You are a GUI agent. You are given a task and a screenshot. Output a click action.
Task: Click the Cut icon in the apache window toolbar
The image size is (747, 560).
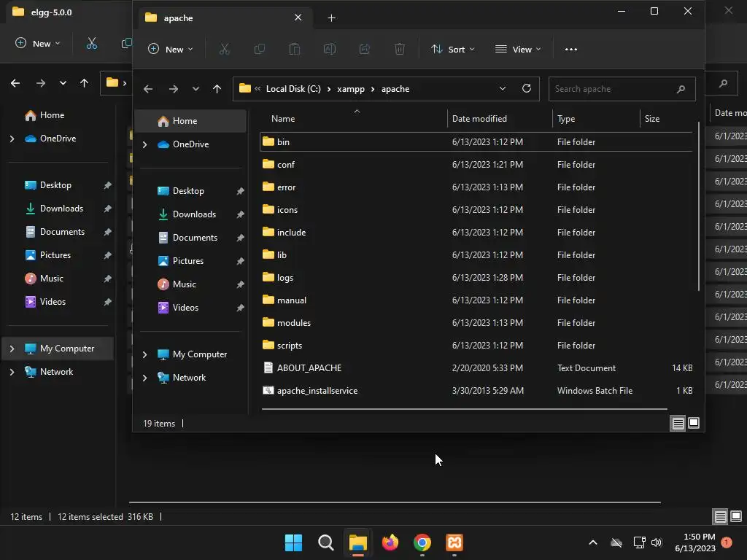point(225,49)
